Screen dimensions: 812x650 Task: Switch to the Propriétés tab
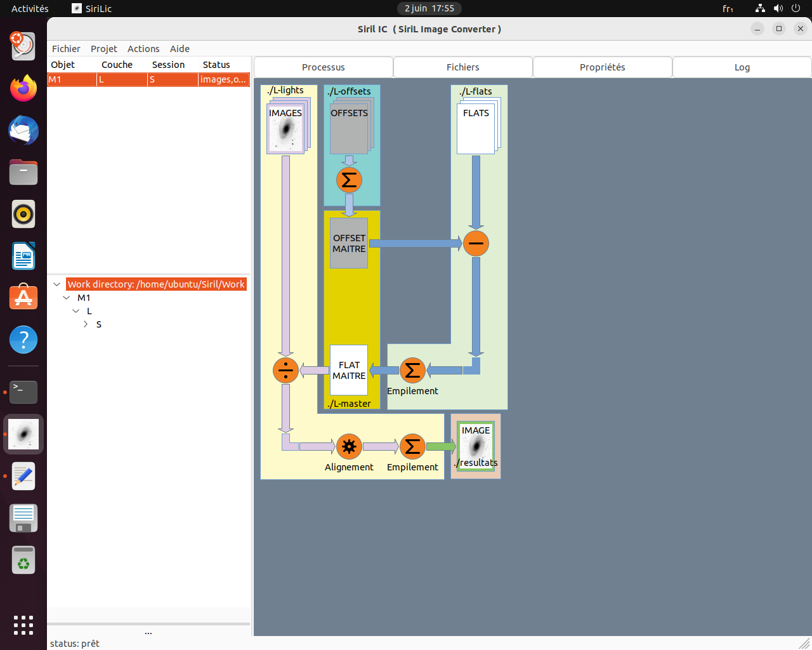(x=603, y=67)
